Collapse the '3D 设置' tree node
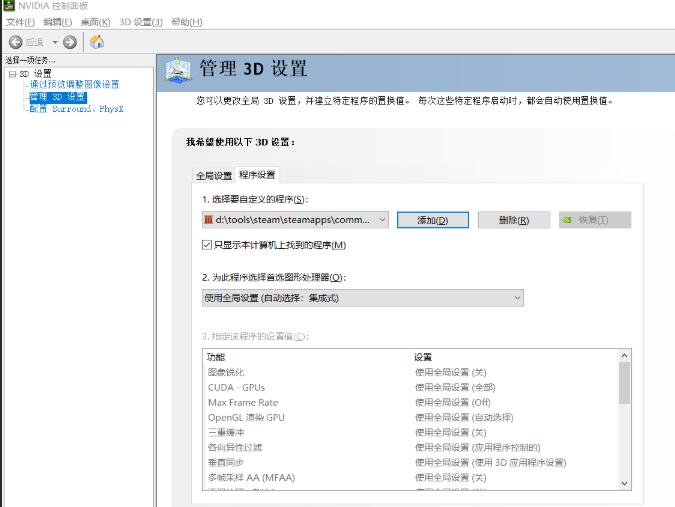Screen dimensions: 675x507 tap(11, 74)
